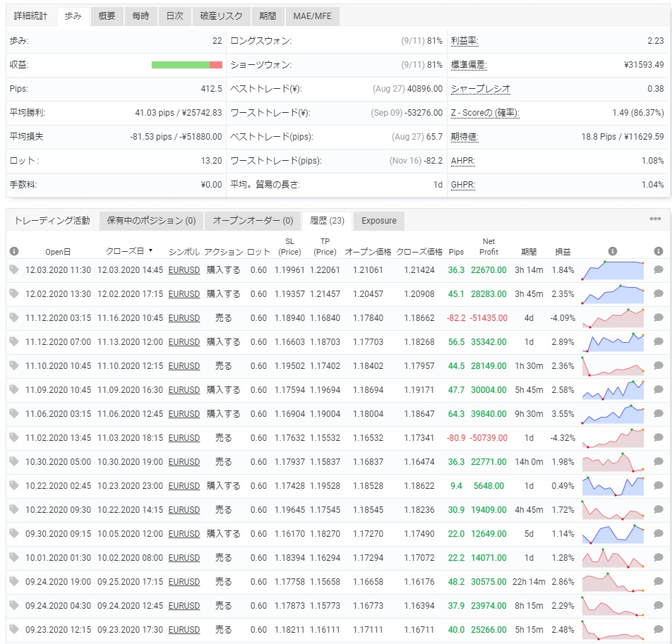Click 期待値 statistic label
This screenshot has width=672, height=644.
click(464, 137)
